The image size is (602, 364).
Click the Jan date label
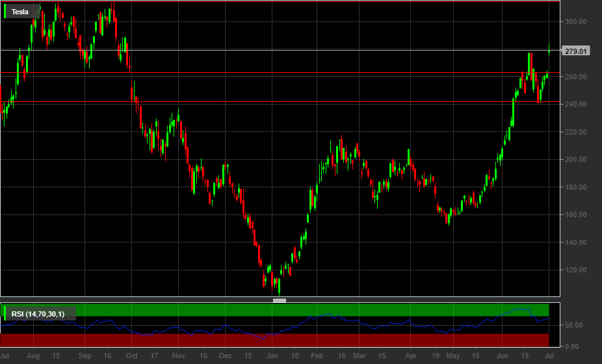(272, 356)
